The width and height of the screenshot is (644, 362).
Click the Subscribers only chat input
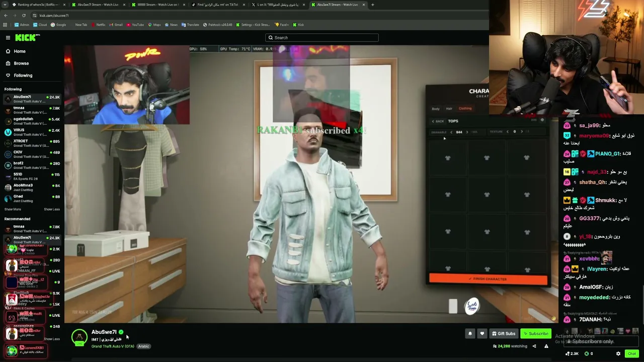[601, 342]
